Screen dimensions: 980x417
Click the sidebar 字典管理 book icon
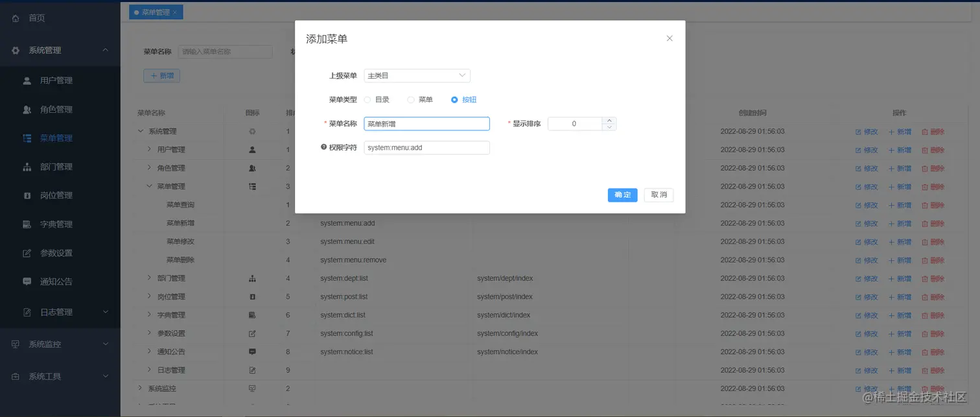(27, 224)
